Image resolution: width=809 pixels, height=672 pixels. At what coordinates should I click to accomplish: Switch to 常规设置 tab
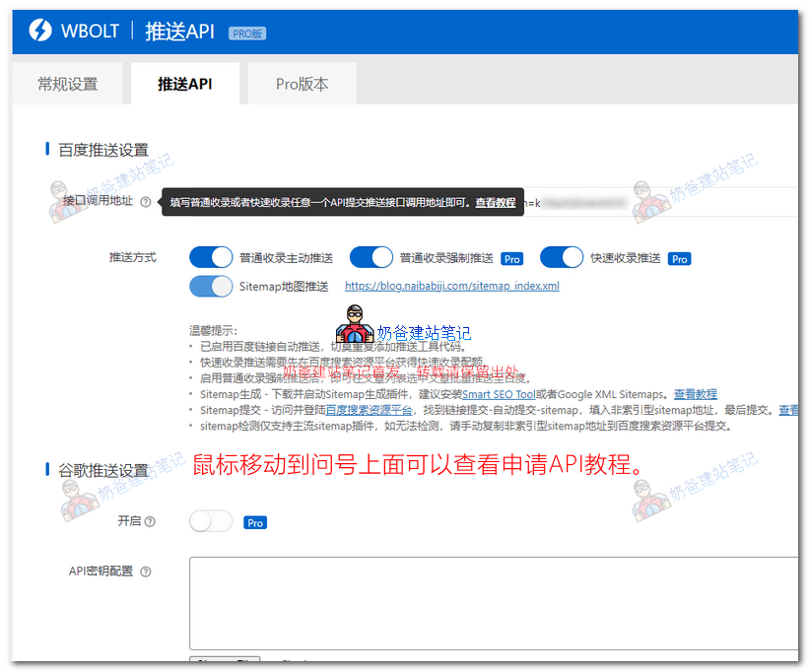(68, 85)
